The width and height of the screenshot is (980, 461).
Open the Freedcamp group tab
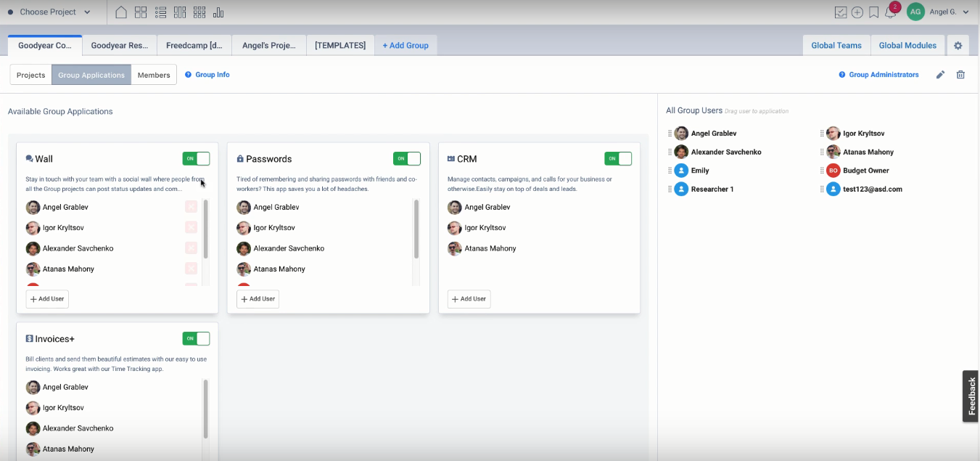click(x=194, y=45)
